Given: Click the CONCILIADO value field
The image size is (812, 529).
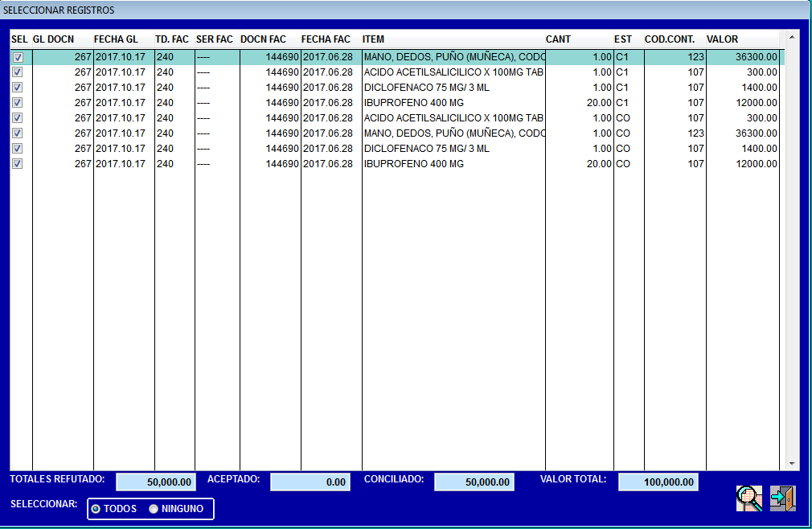Looking at the screenshot, I should (x=474, y=482).
